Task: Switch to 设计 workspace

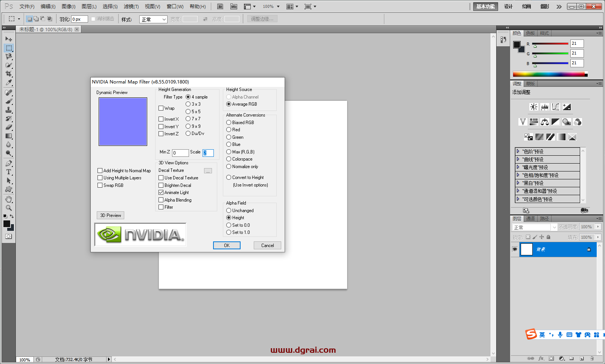Action: [509, 6]
